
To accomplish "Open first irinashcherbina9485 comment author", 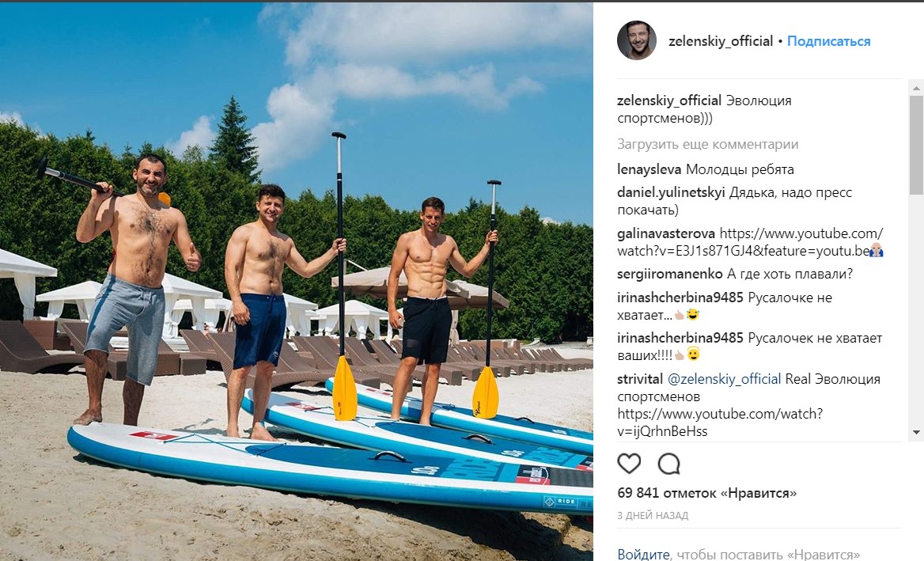I will coord(680,298).
